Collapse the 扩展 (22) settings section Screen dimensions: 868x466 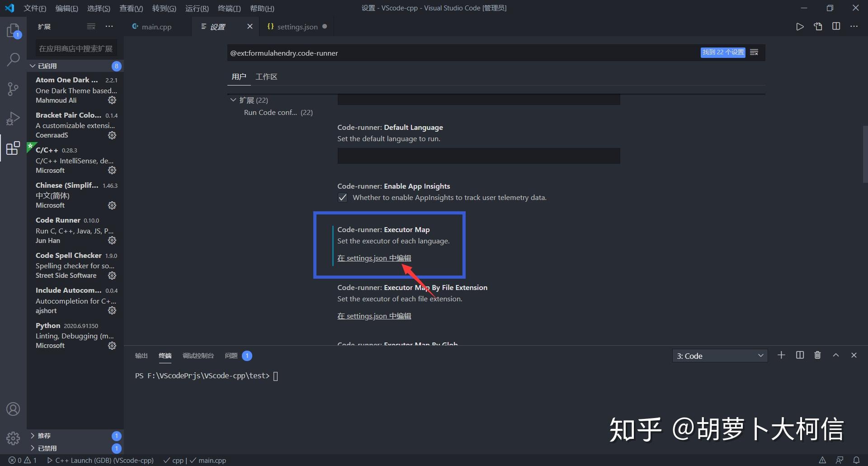click(x=233, y=100)
